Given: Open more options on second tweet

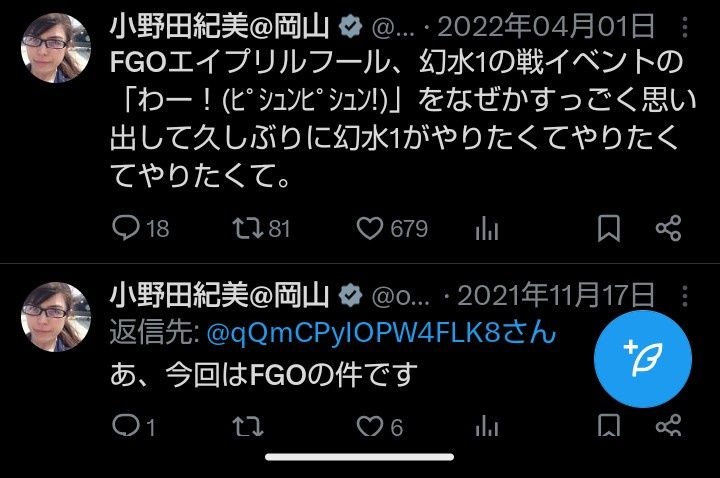Looking at the screenshot, I should tap(685, 296).
